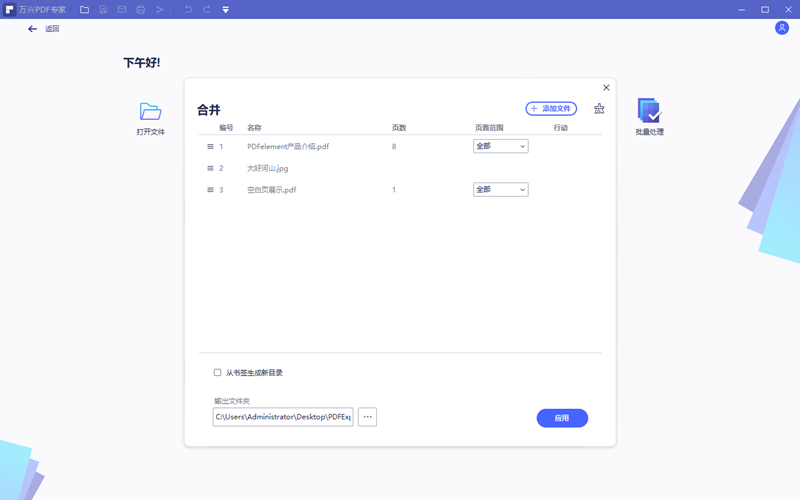
Task: Expand page range dropdown for 空白页展示.pdf
Action: point(500,190)
